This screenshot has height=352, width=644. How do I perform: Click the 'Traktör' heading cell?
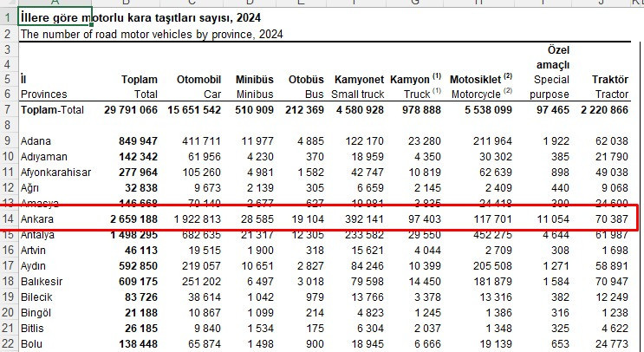(x=610, y=80)
